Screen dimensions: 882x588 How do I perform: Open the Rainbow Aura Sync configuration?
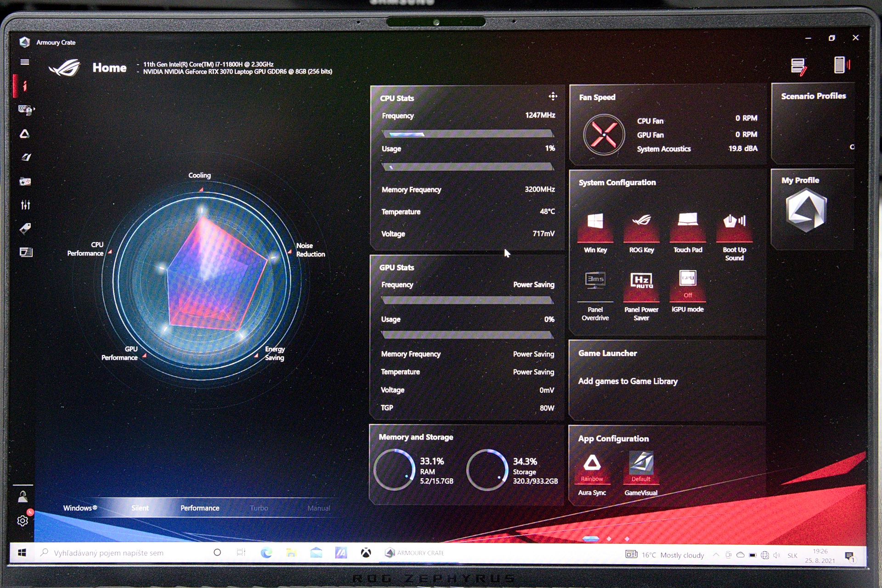[x=592, y=468]
